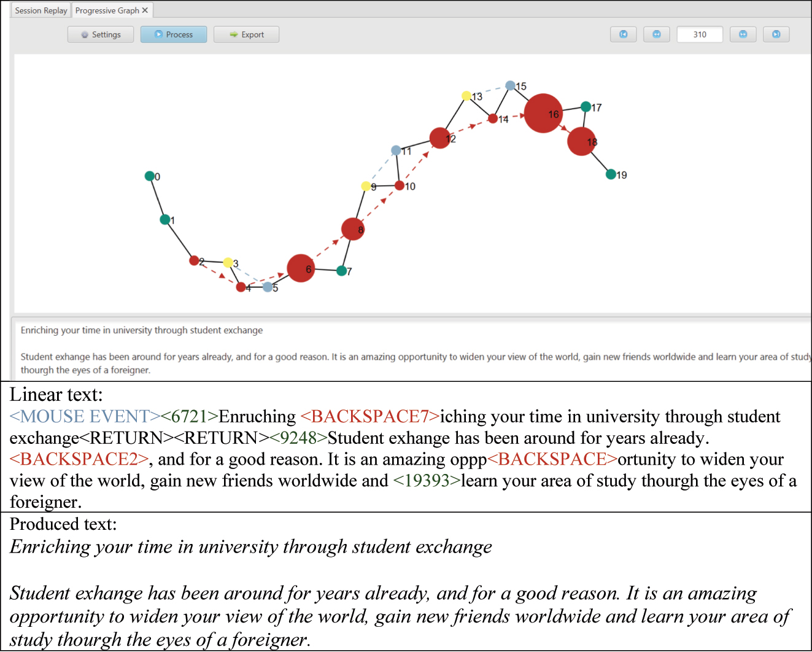Viewport: 812px width, 652px height.
Task: Select node 16, the largest red node
Action: [x=543, y=114]
